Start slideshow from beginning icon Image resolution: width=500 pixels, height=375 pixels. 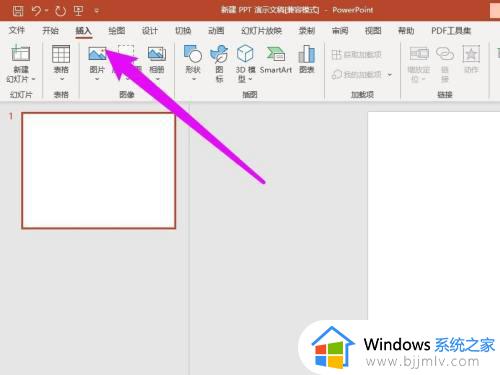tap(79, 11)
